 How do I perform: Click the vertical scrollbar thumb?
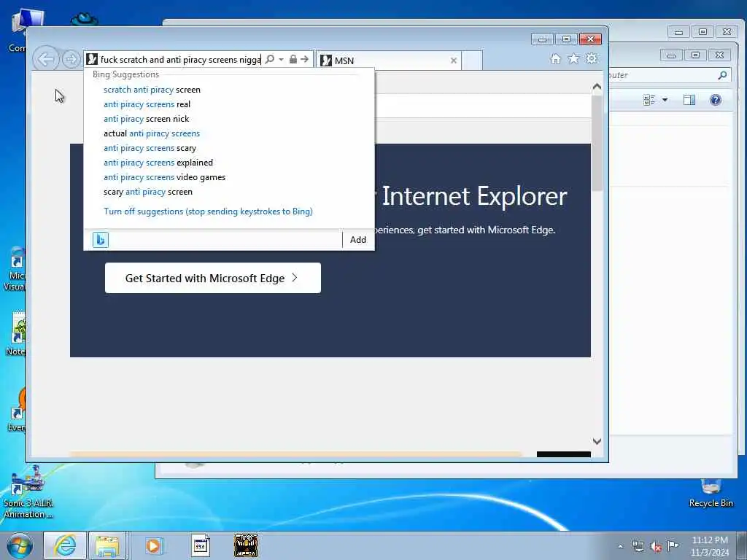597,143
